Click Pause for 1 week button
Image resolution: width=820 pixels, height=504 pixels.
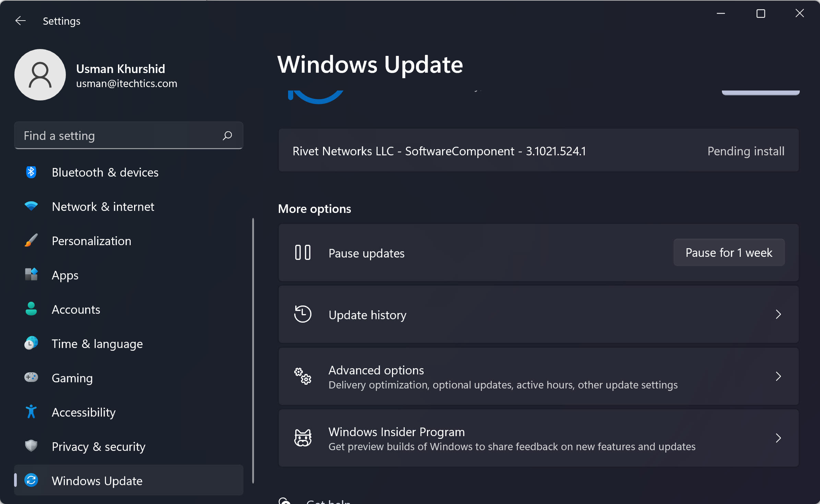point(729,253)
